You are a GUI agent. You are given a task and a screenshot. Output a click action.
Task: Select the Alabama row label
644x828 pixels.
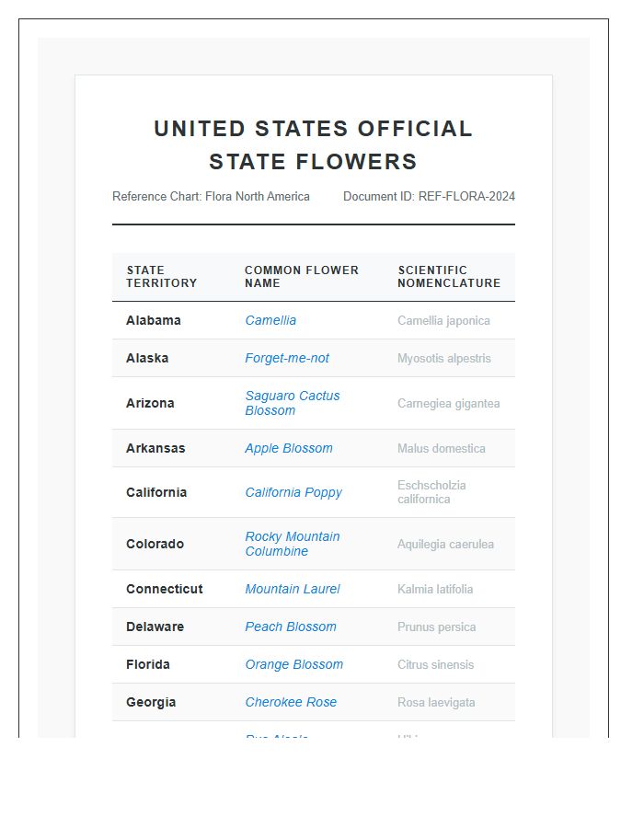coord(154,320)
